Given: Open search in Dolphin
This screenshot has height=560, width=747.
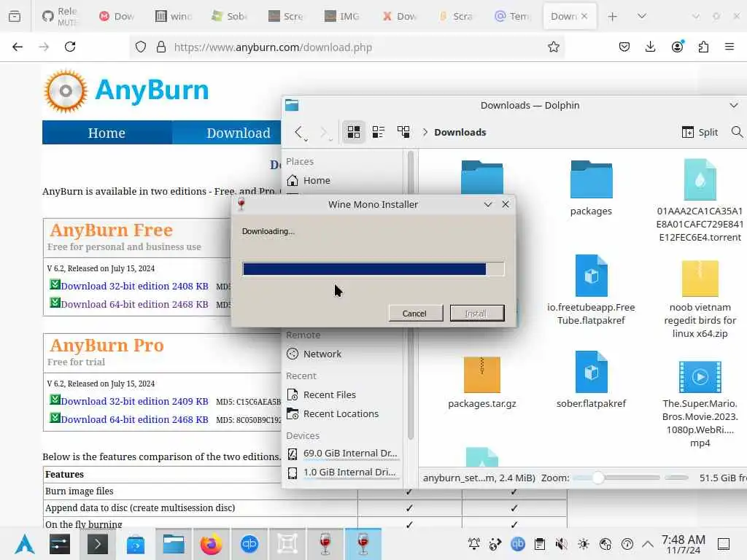Looking at the screenshot, I should pyautogui.click(x=737, y=132).
